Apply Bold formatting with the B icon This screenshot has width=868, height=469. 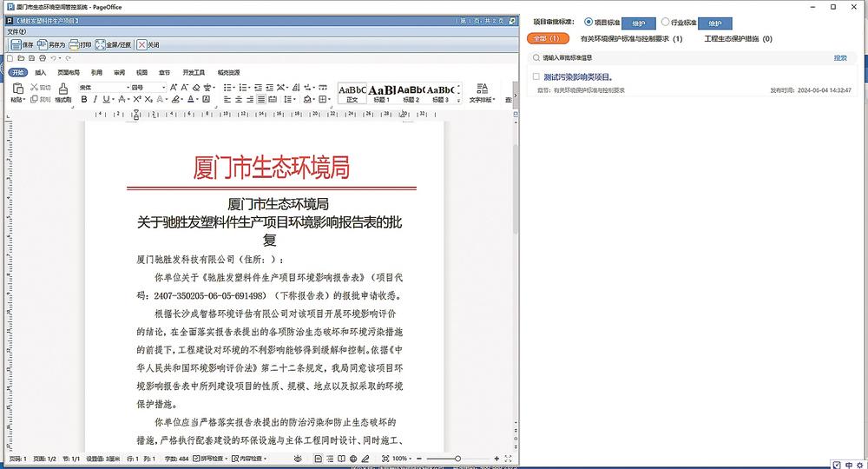coord(84,100)
